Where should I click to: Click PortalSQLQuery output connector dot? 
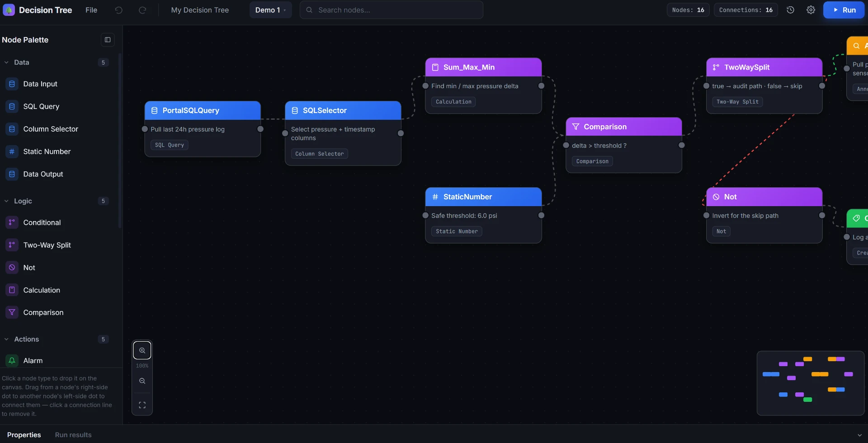coord(260,129)
